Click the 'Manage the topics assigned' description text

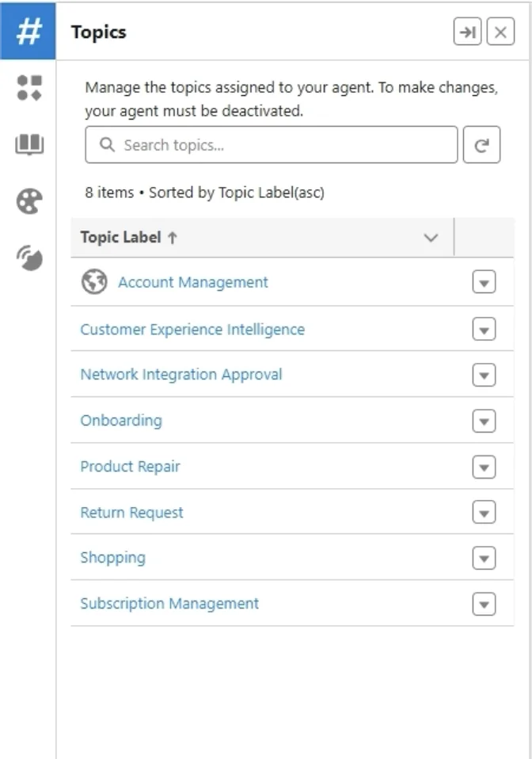291,99
